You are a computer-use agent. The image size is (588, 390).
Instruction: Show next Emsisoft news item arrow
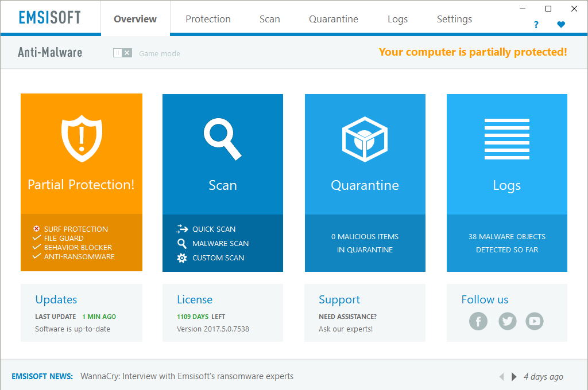514,377
